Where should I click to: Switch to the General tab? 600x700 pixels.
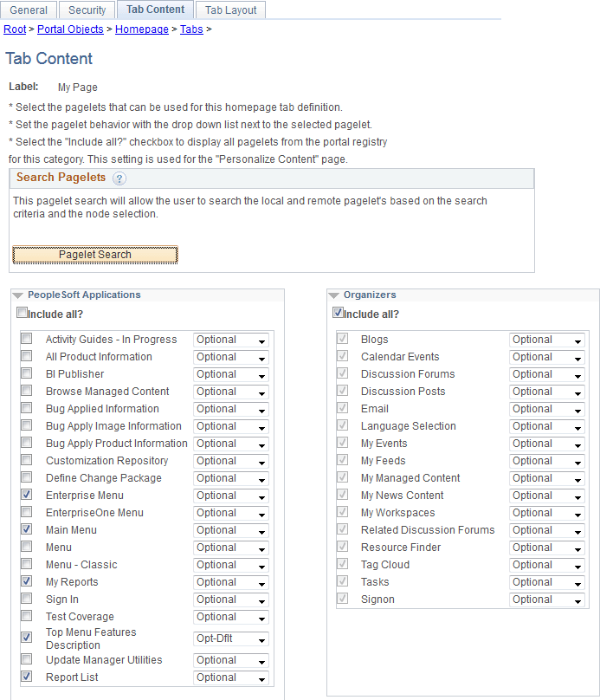29,10
